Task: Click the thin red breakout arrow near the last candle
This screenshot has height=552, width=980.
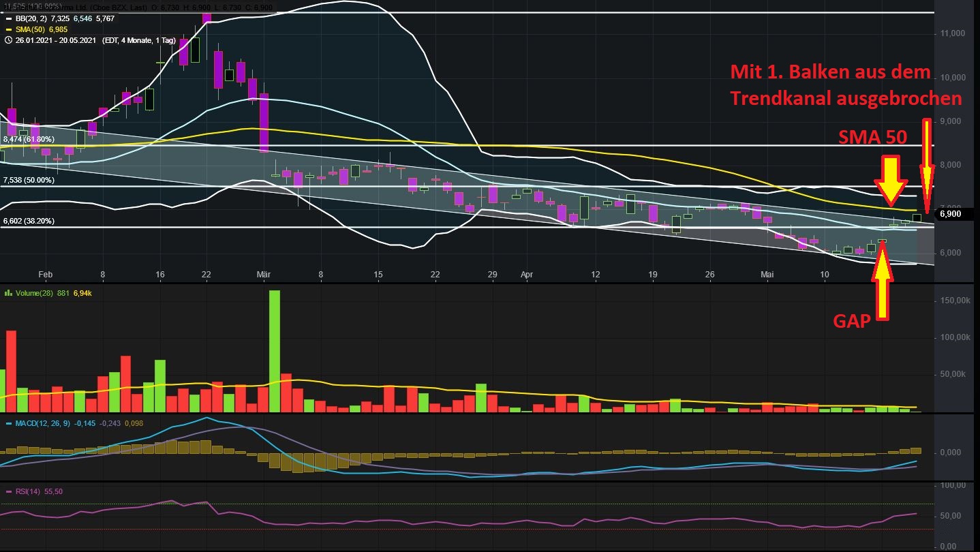Action: tap(925, 164)
